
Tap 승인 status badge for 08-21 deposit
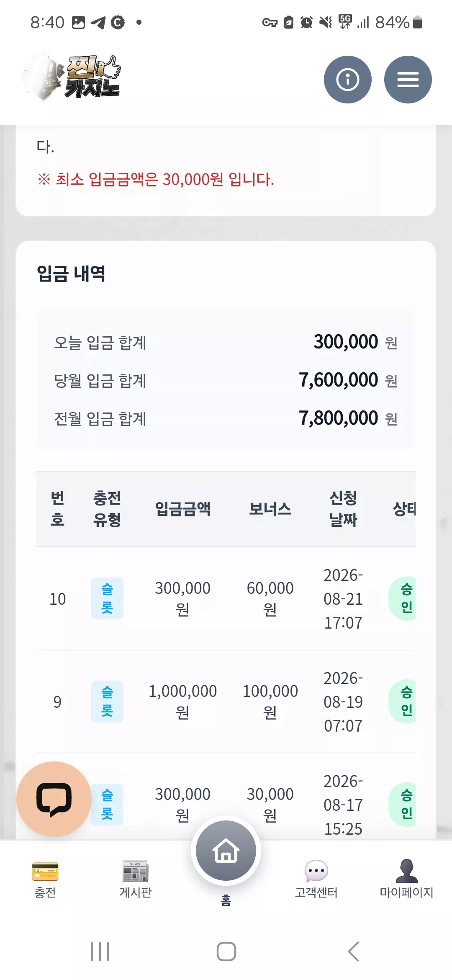(x=403, y=598)
